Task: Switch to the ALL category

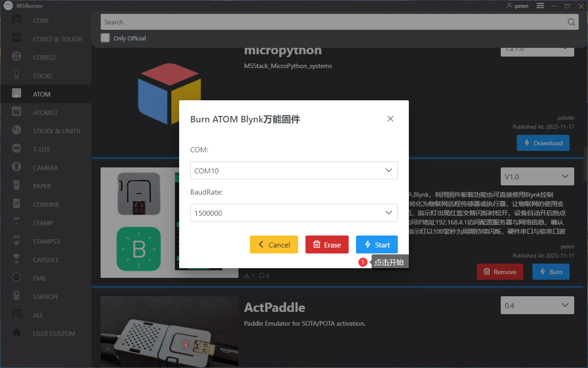Action: click(x=45, y=315)
